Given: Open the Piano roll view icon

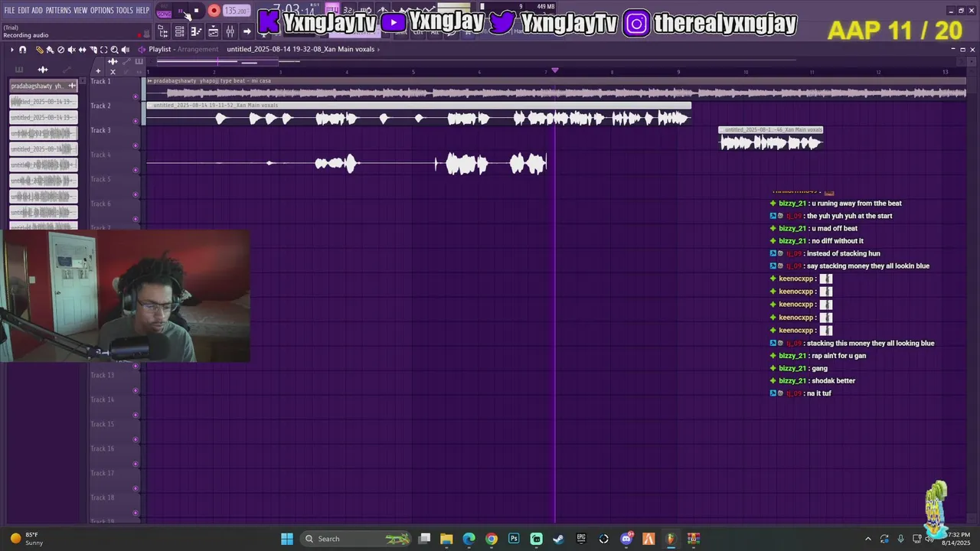Looking at the screenshot, I should [x=196, y=31].
